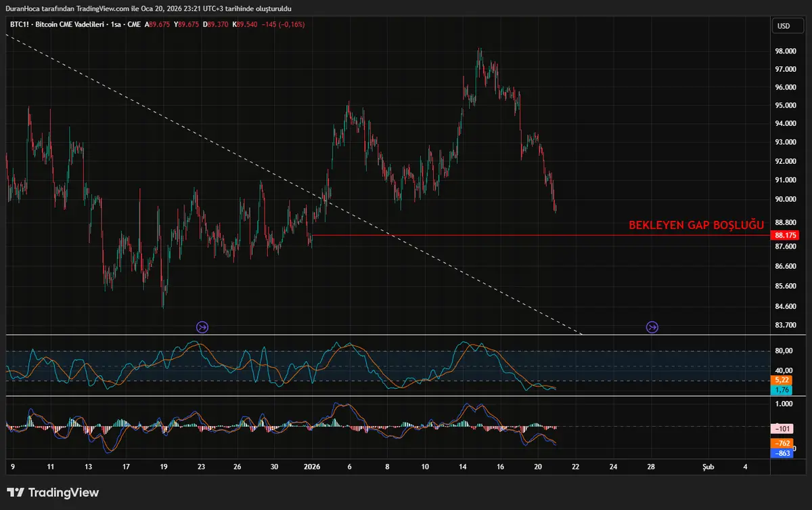Screen dimensions: 812x510
Task: Open the USD currency selector
Action: click(x=784, y=26)
